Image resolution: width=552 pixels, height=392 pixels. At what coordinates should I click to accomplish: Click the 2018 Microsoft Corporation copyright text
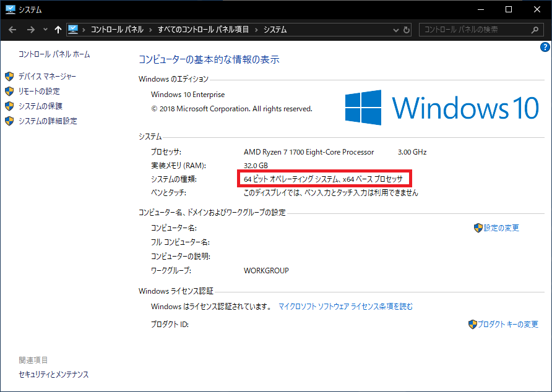231,109
